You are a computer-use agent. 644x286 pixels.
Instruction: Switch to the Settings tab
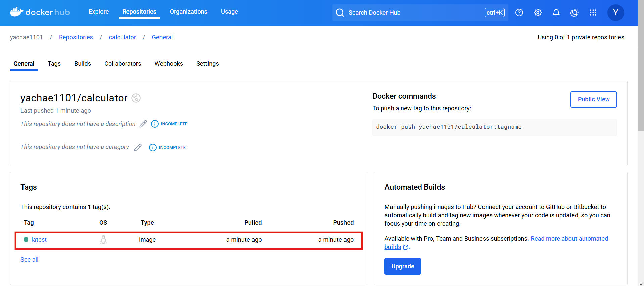(x=208, y=64)
